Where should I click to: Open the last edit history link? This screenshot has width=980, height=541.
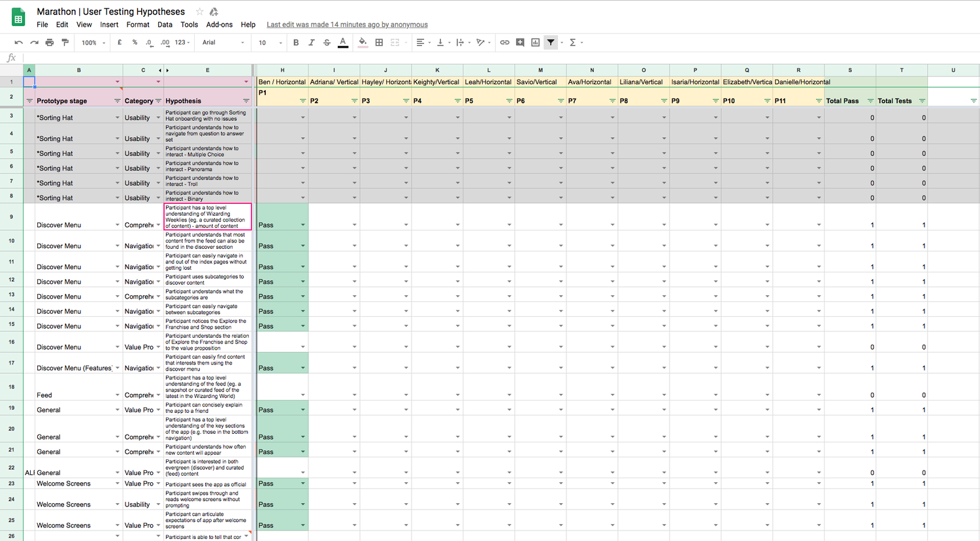tap(347, 25)
